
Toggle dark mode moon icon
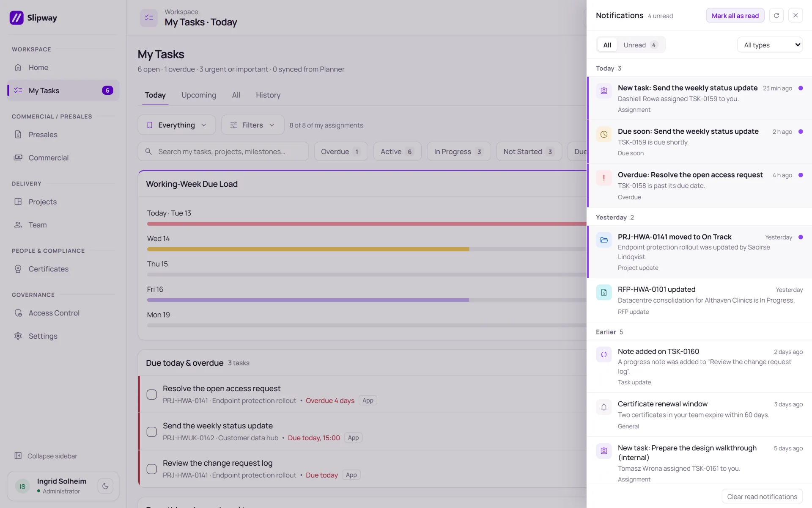(105, 486)
